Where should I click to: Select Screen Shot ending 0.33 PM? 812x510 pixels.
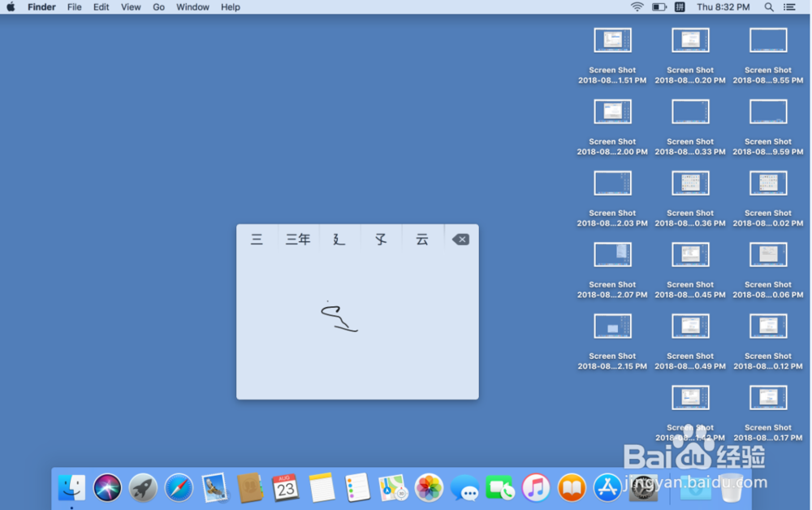tap(690, 127)
